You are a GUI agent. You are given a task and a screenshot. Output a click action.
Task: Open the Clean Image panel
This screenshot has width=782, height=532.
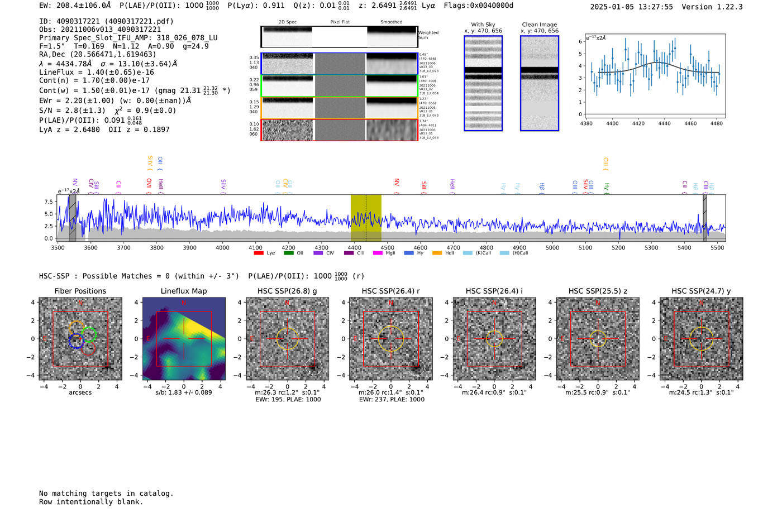[540, 83]
